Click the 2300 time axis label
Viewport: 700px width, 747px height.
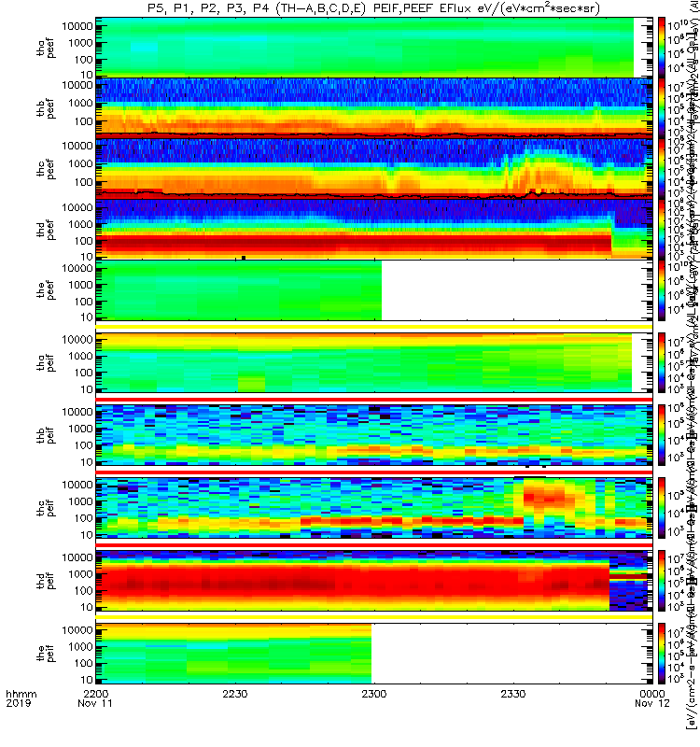[374, 694]
